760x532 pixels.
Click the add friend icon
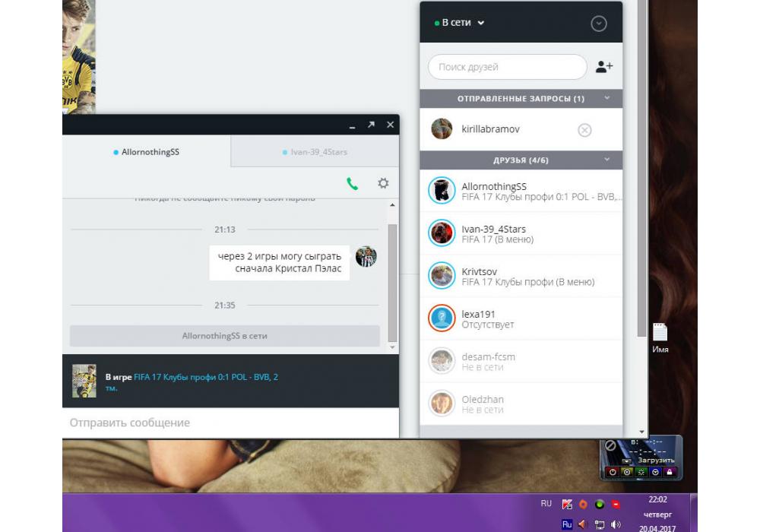tap(604, 67)
